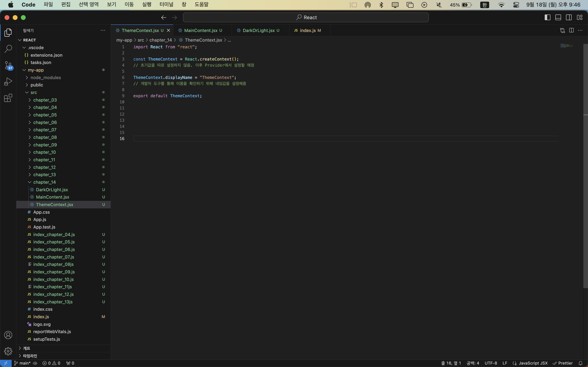Click the Accounts icon in activity bar
588x367 pixels.
8,335
